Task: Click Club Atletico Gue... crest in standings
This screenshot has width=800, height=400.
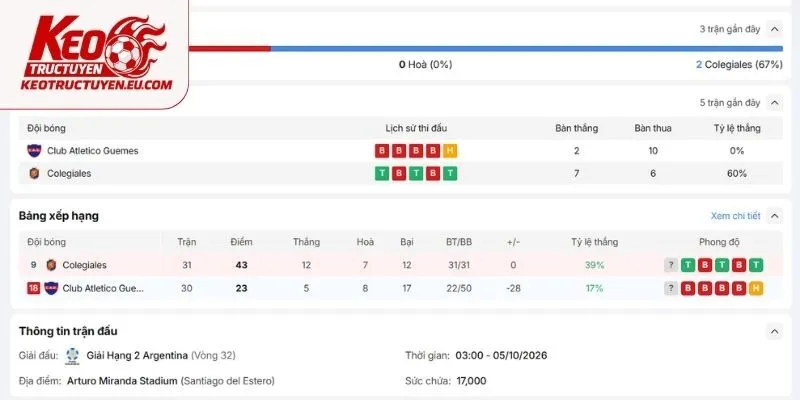Action: point(51,288)
